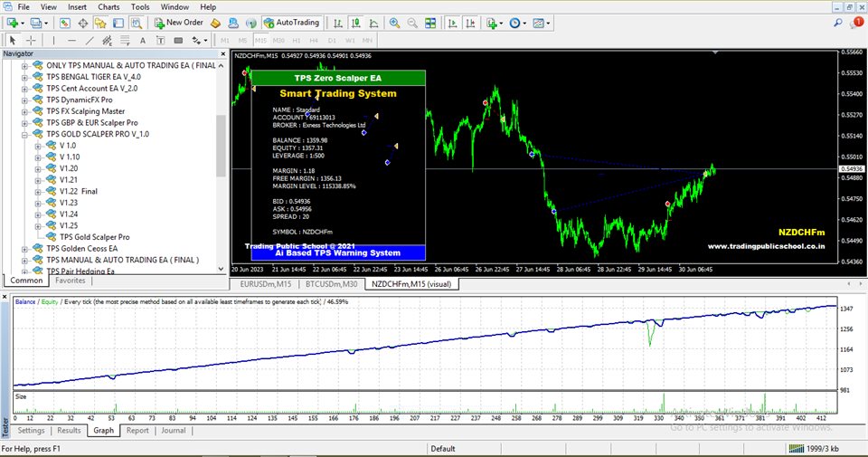Tile chart windows with grid icon

tap(430, 23)
